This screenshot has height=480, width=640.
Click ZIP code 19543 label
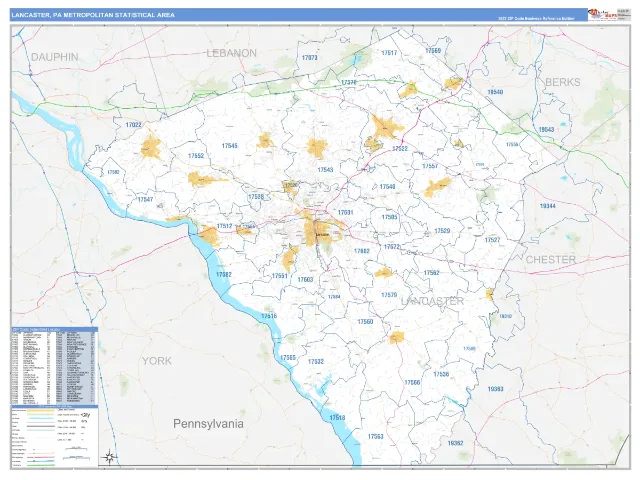[546, 130]
